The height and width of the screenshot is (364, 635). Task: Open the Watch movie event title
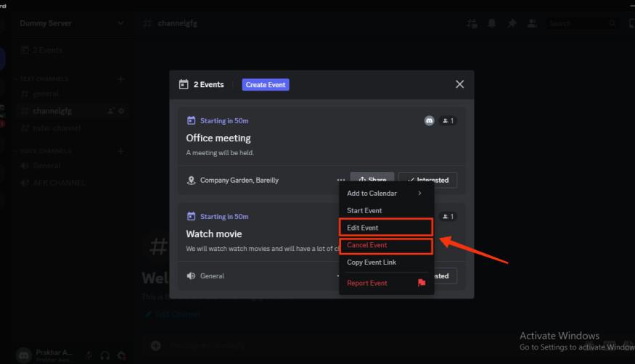click(214, 233)
